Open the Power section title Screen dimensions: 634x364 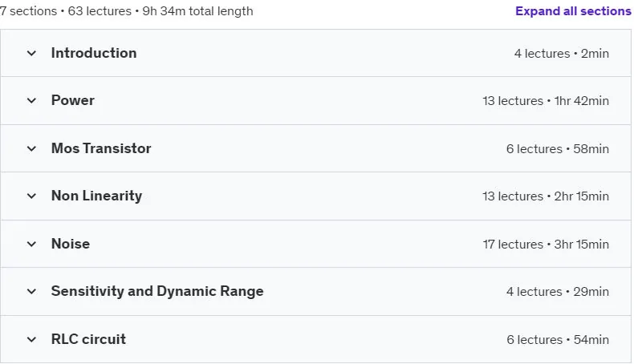point(73,100)
